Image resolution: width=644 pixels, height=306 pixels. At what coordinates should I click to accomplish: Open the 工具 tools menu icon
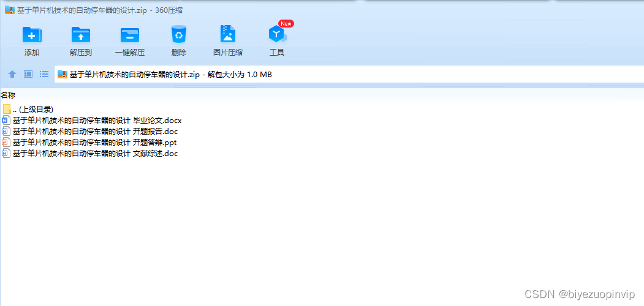(277, 34)
